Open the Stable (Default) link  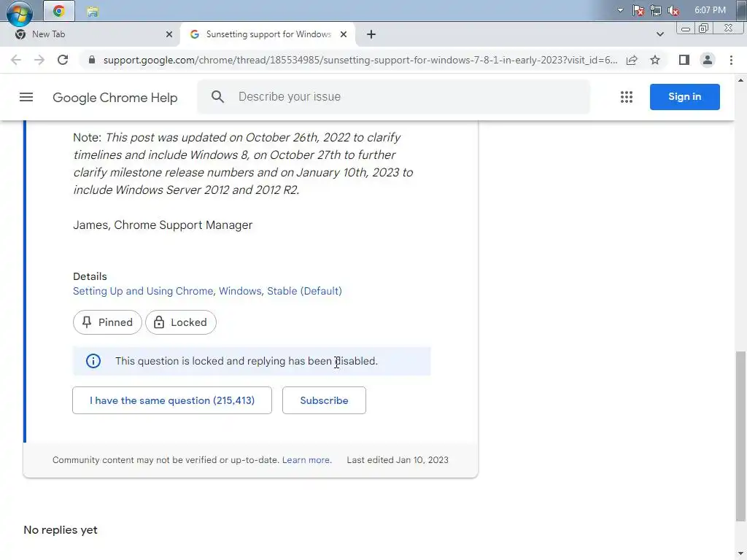click(x=304, y=291)
